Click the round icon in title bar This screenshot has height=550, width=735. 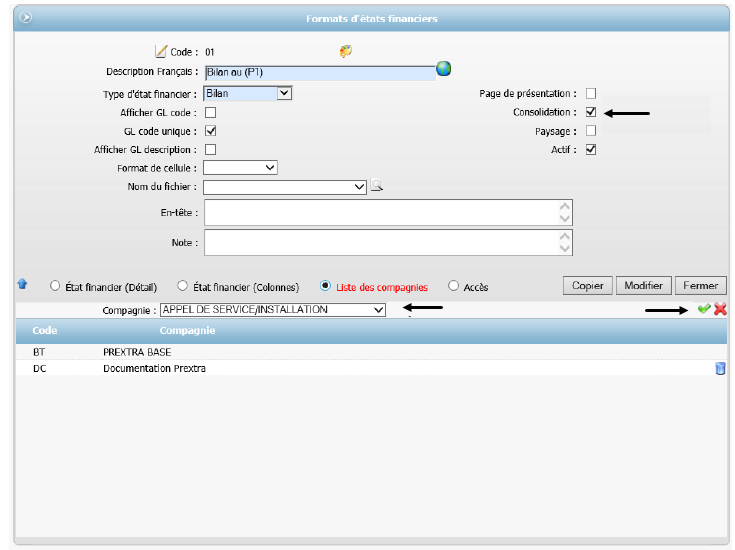[x=26, y=18]
